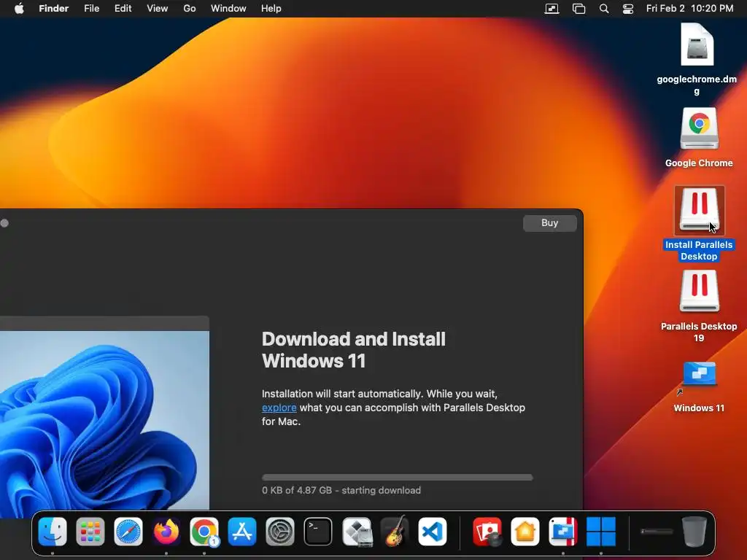Click the gray window control button in Parallels
Screen dimensions: 747x560
click(x=4, y=223)
